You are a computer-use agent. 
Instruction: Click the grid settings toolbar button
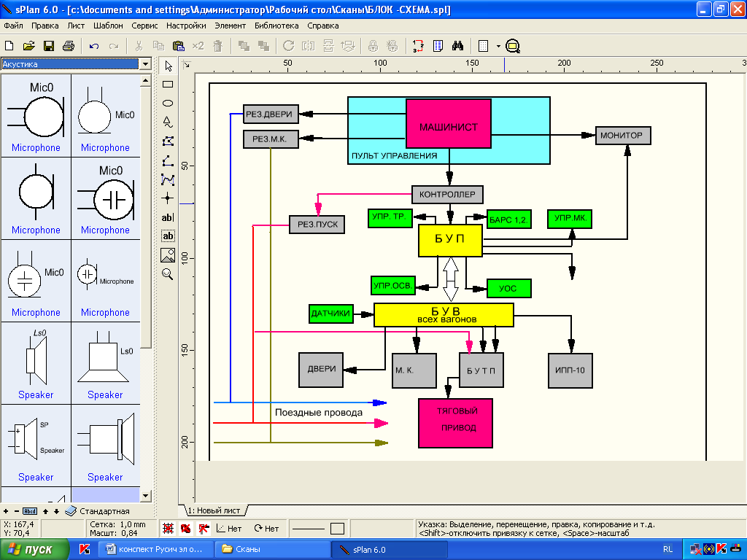click(x=483, y=46)
